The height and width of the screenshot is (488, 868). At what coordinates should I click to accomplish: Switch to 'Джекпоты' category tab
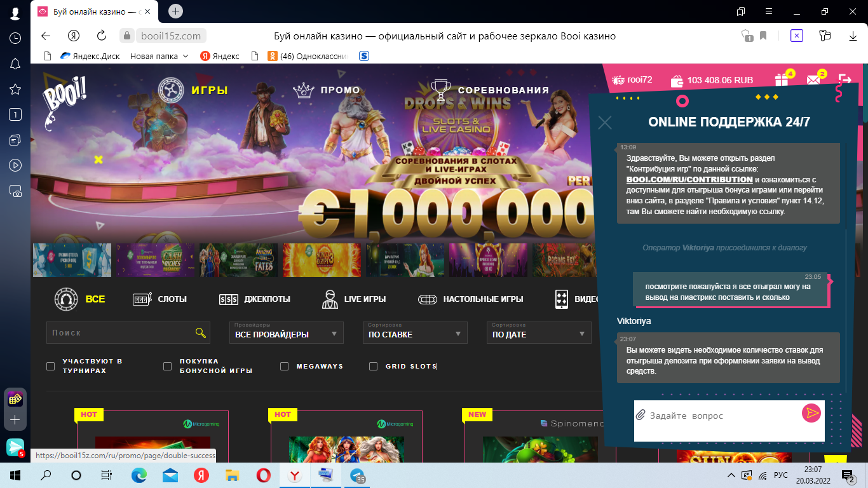[x=254, y=299]
